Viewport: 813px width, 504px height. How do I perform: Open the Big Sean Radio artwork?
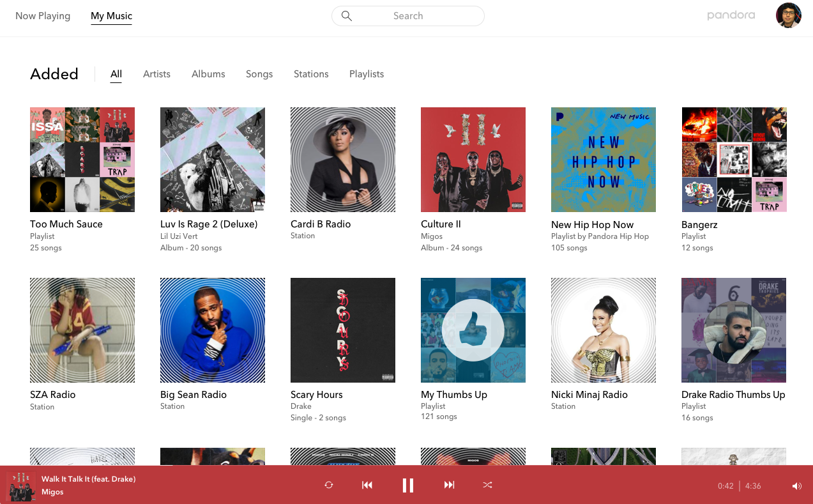213,330
